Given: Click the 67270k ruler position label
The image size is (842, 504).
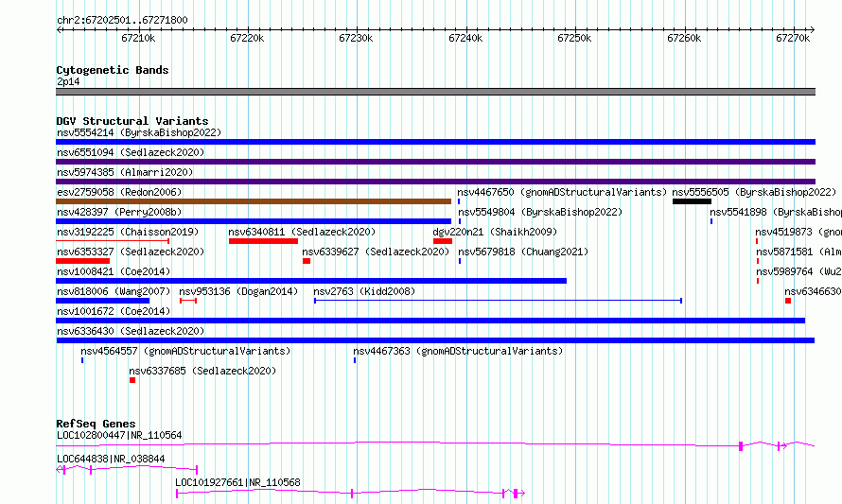Looking at the screenshot, I should [793, 38].
